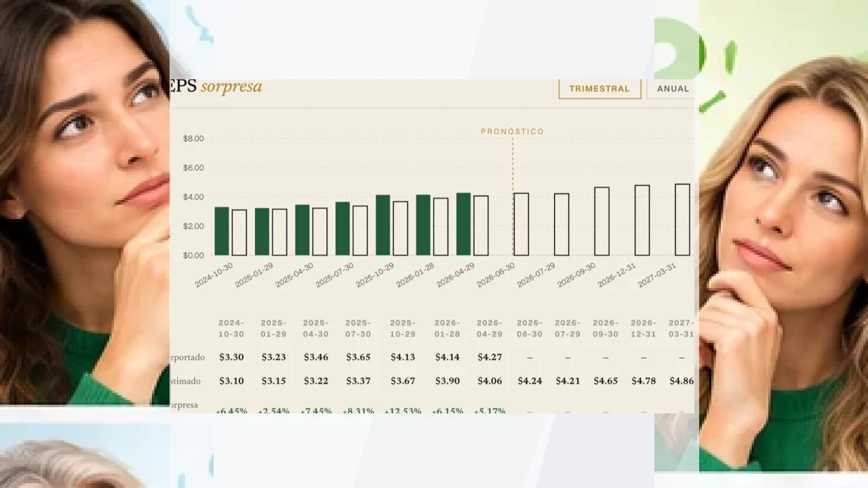868x488 pixels.
Task: Click table column header 2026-12-31
Action: [644, 329]
